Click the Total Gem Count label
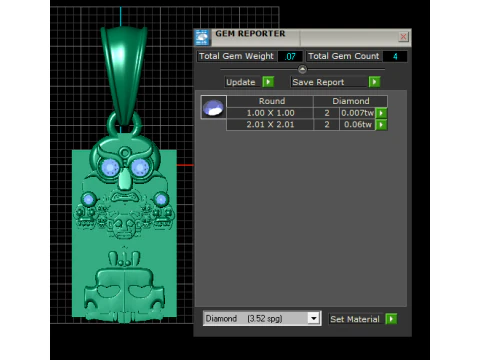This screenshot has height=360, width=480. click(x=344, y=56)
